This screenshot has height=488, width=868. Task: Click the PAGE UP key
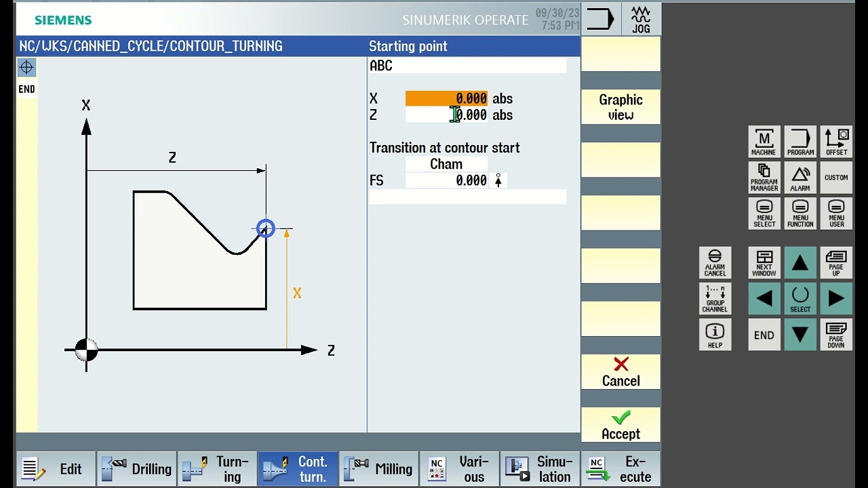(x=836, y=262)
